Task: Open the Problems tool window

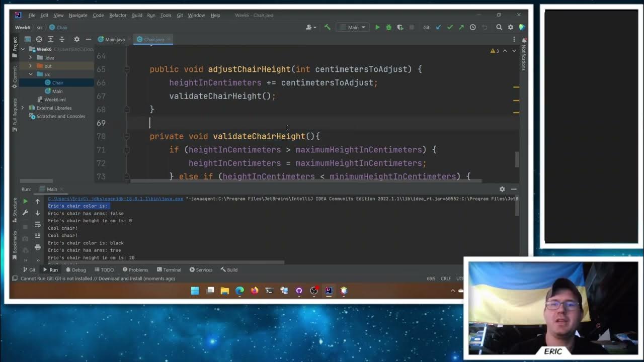Action: click(134, 270)
